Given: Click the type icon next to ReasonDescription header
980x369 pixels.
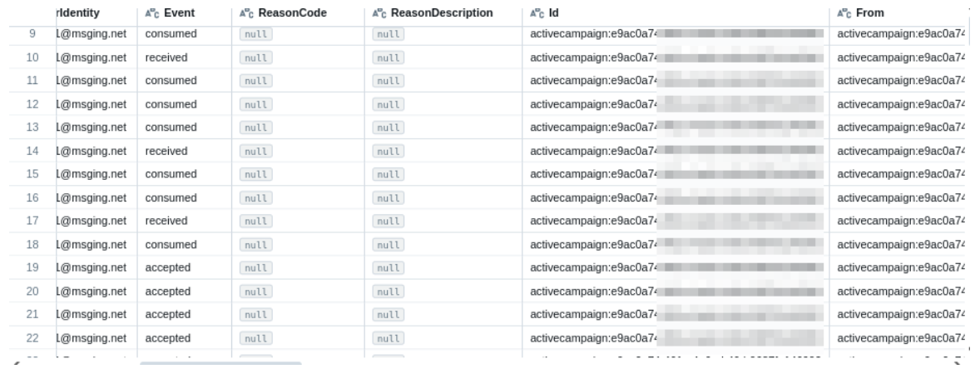Looking at the screenshot, I should (x=378, y=14).
